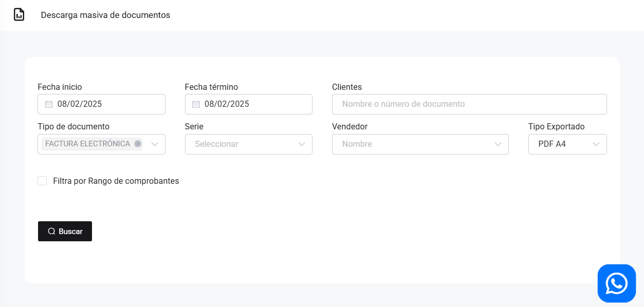Click the Nombre placeholder in Vendedor

(357, 144)
